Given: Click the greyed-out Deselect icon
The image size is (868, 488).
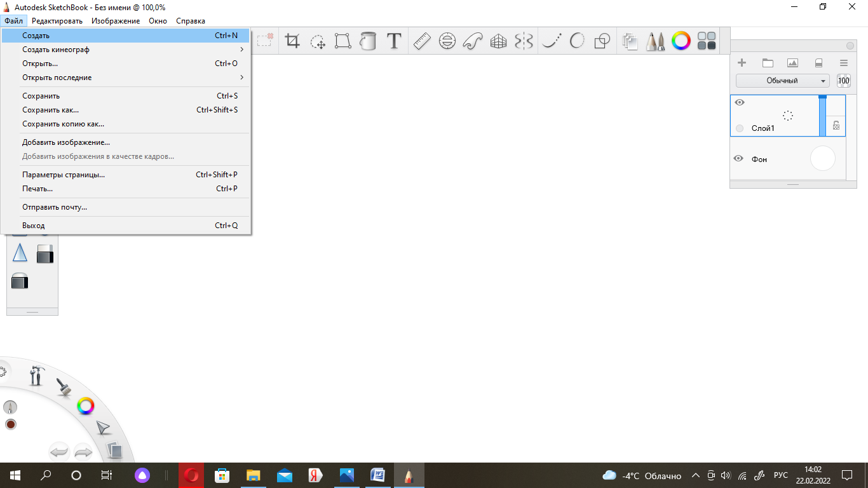Looking at the screenshot, I should 265,41.
